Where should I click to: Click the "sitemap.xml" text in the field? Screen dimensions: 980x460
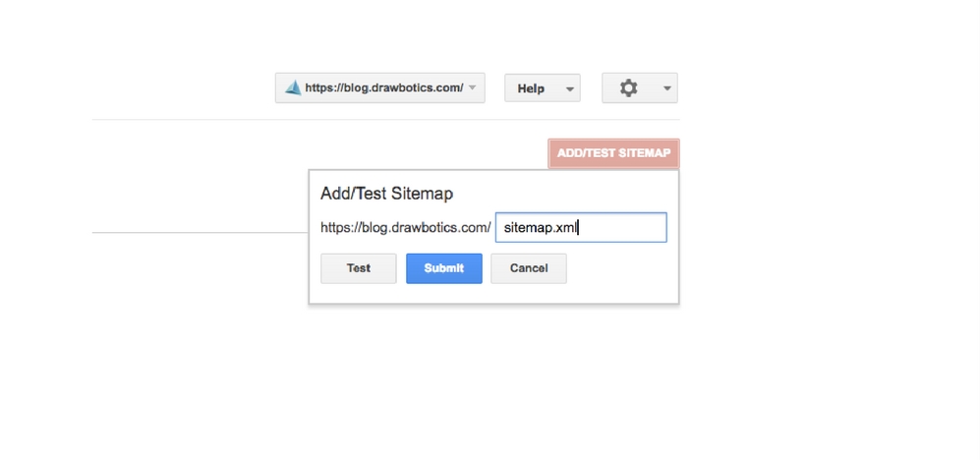540,228
